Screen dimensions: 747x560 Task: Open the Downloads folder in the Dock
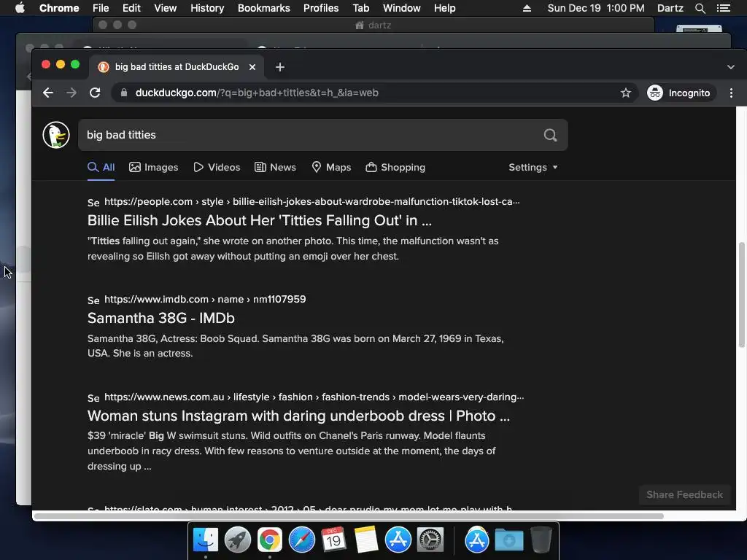tap(508, 540)
